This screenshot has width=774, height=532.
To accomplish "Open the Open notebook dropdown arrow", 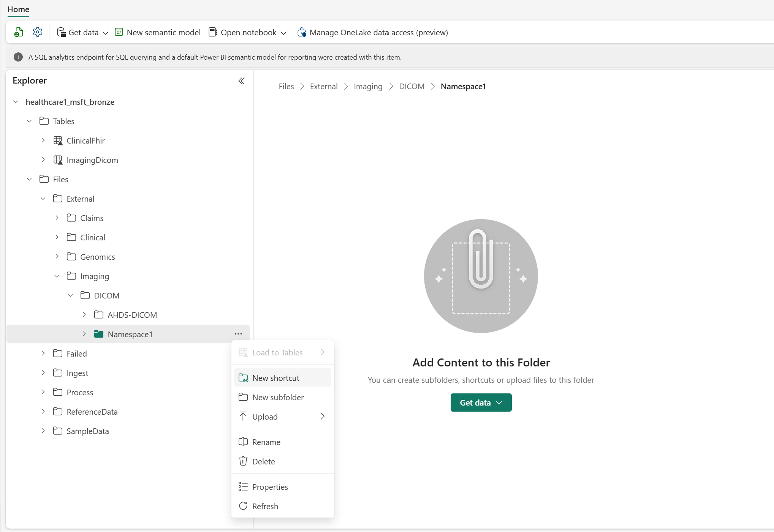I will point(283,33).
